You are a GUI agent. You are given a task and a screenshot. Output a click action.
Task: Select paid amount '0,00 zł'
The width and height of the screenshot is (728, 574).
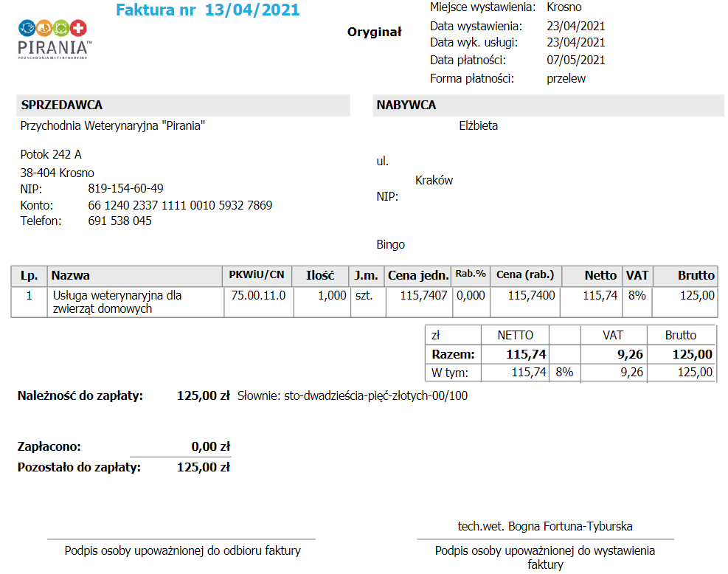click(211, 447)
